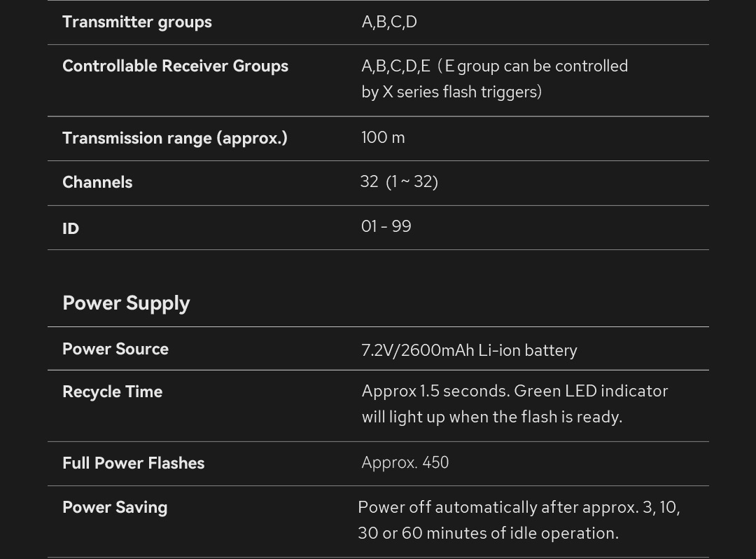Image resolution: width=756 pixels, height=559 pixels.
Task: Select the 32 (1 ~ 32) channels value
Action: click(x=399, y=181)
